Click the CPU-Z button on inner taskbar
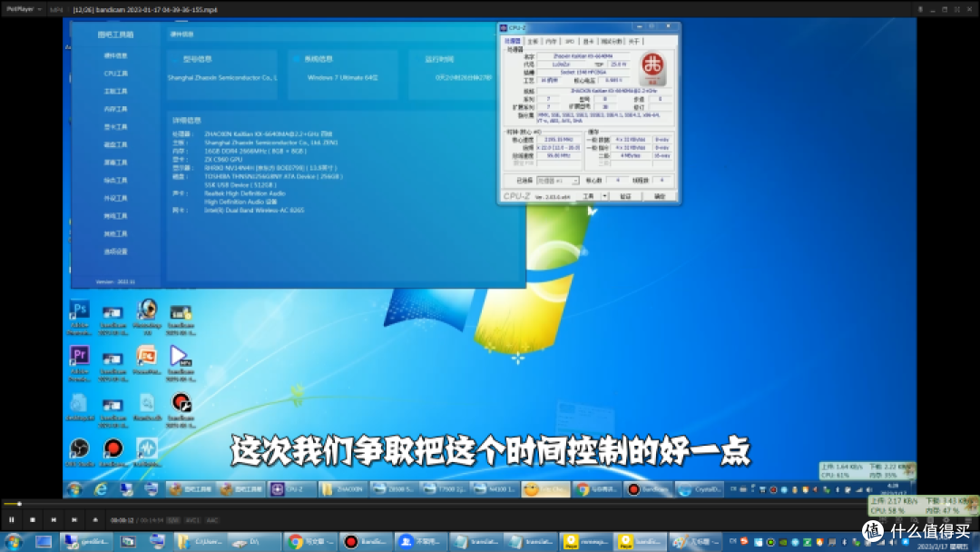 click(292, 489)
